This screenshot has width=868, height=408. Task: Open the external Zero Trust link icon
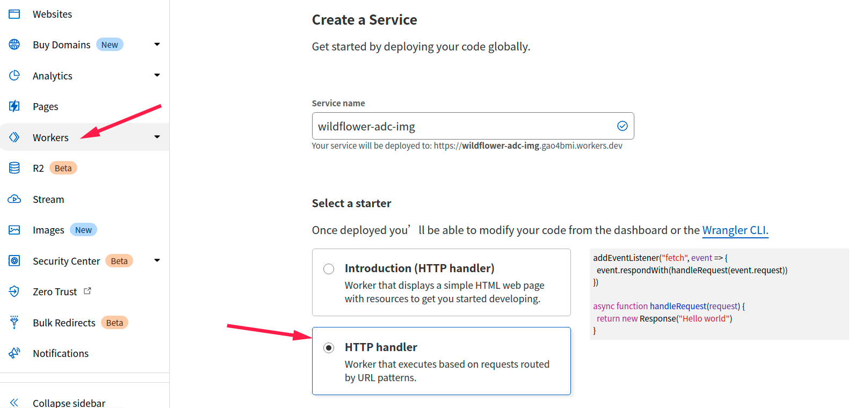[x=88, y=291]
